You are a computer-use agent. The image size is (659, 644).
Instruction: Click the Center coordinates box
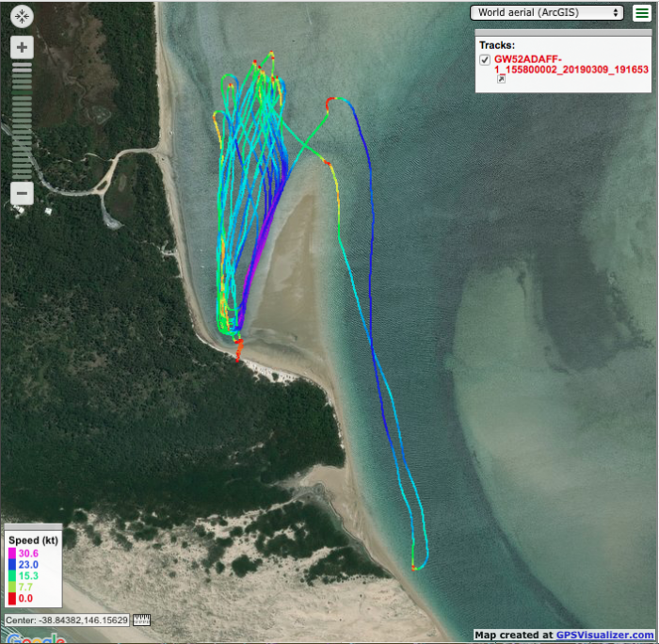click(68, 620)
